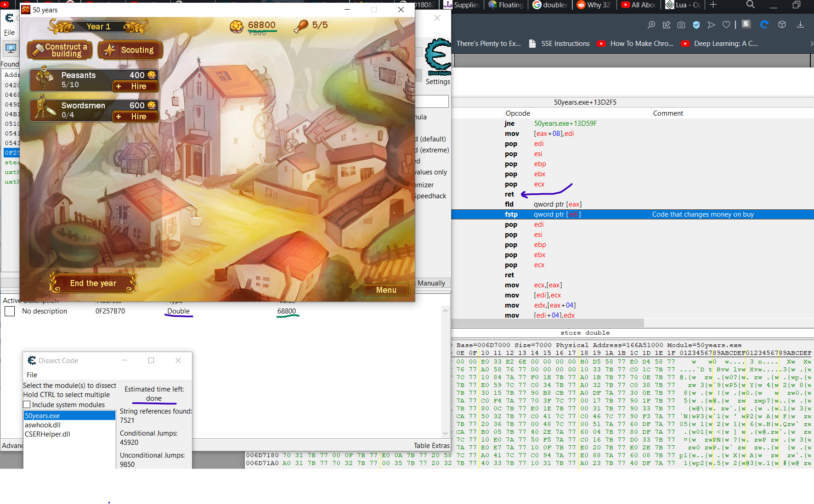
Task: Open Dissect Code File menu
Action: coord(32,375)
